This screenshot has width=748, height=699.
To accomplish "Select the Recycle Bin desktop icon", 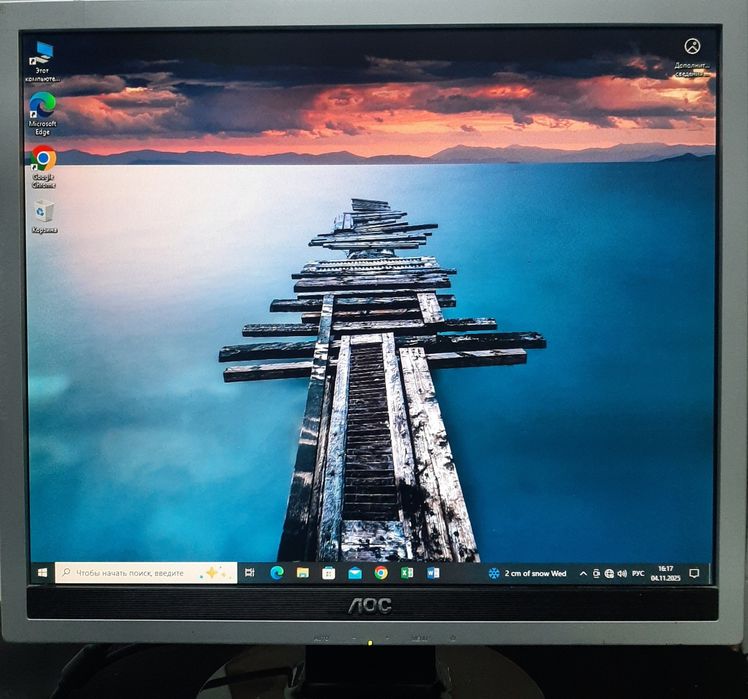I will pyautogui.click(x=44, y=217).
